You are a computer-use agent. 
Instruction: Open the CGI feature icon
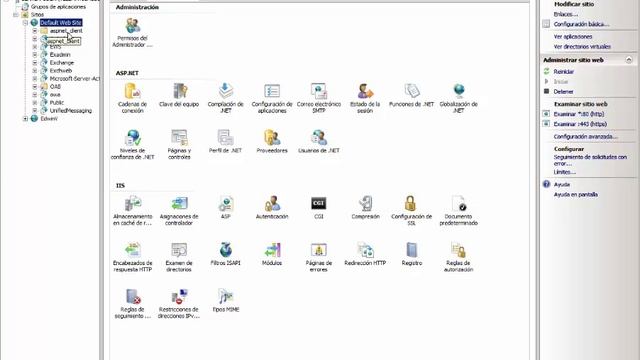(x=319, y=203)
